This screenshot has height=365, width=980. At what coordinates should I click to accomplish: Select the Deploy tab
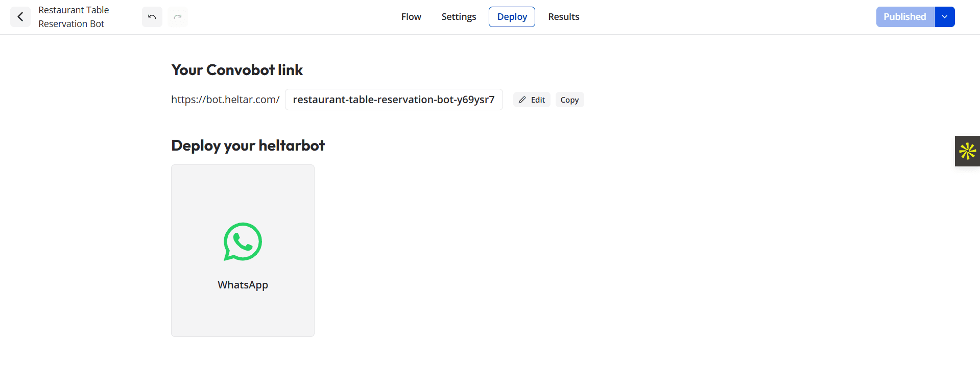[512, 17]
